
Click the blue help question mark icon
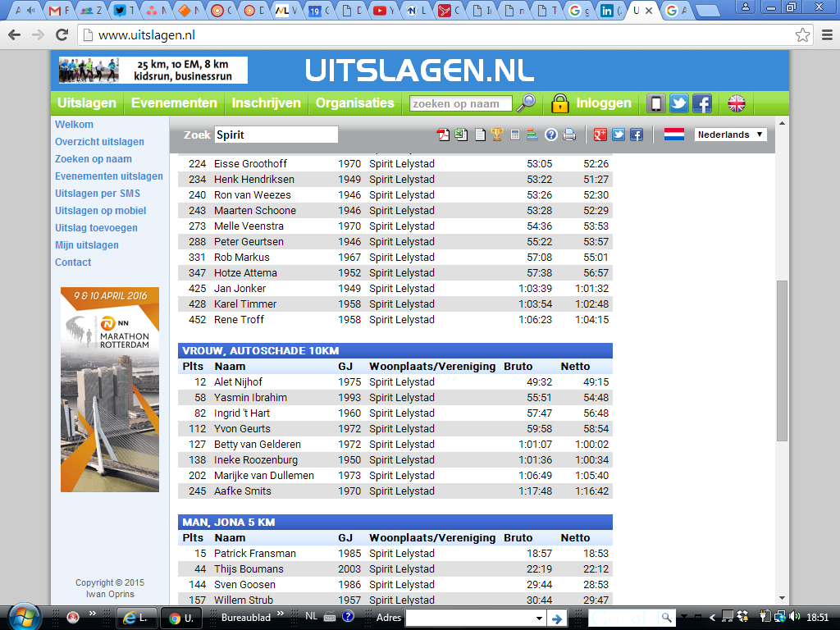coord(551,135)
